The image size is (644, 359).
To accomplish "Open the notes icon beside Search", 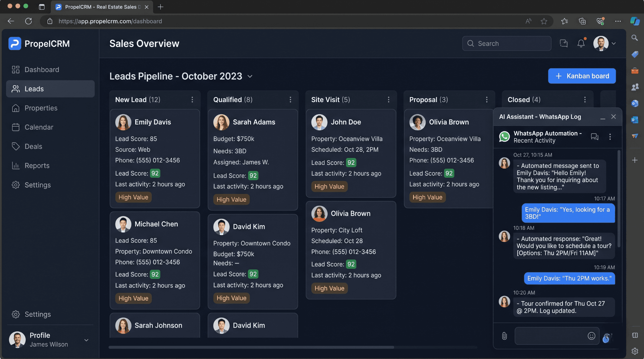I will pos(563,43).
